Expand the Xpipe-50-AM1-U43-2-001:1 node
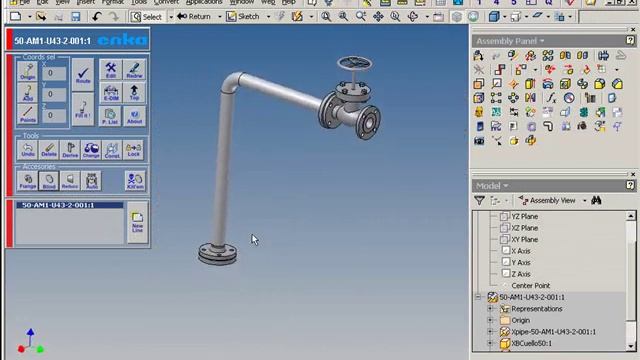This screenshot has height=360, width=640. (491, 332)
